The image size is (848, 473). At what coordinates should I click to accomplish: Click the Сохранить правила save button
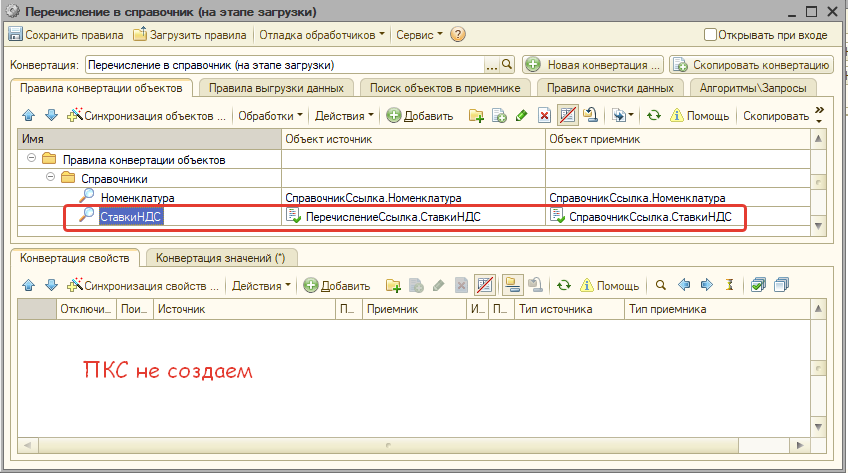pos(66,35)
